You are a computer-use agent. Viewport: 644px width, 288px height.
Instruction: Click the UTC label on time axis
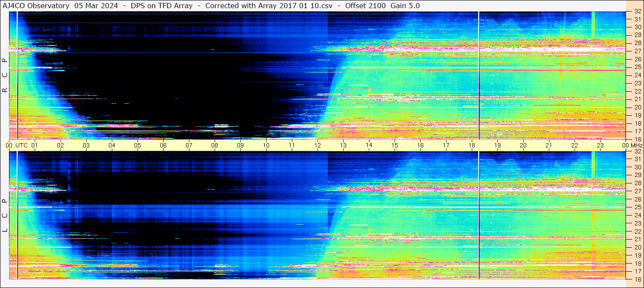pos(21,145)
